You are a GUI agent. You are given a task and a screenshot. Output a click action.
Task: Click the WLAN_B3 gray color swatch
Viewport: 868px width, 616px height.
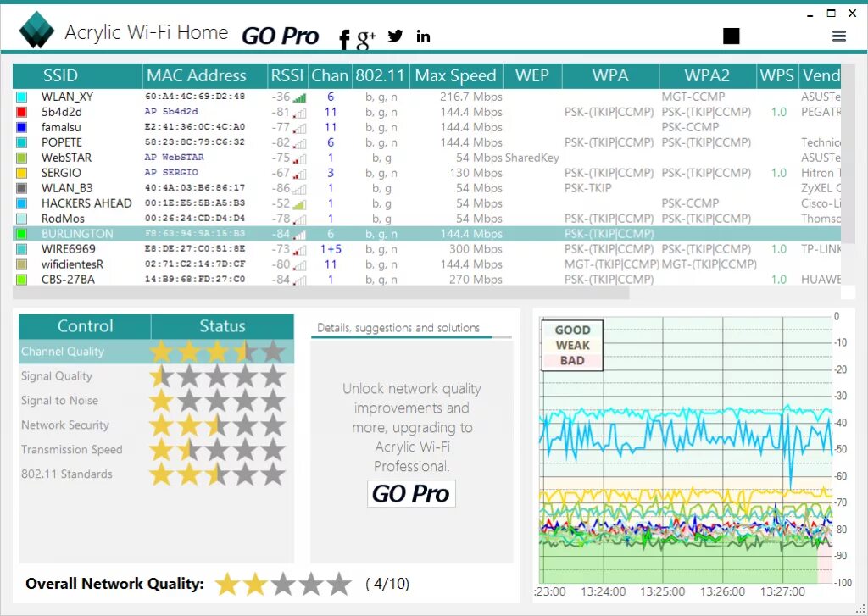pyautogui.click(x=21, y=188)
